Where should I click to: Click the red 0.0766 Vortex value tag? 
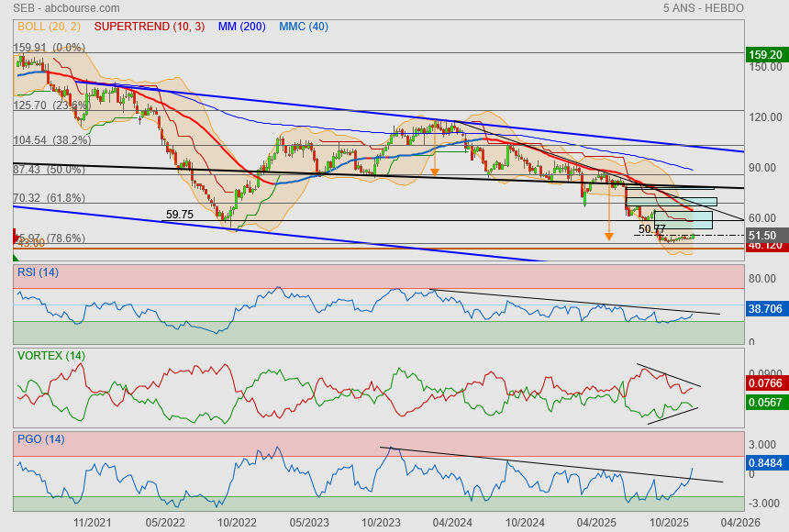765,382
